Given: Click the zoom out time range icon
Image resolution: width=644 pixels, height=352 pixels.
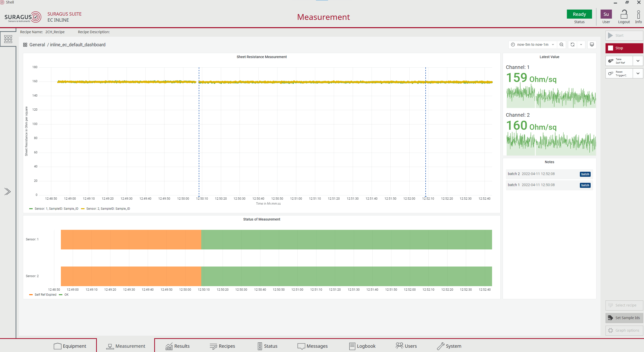Looking at the screenshot, I should coord(561,45).
